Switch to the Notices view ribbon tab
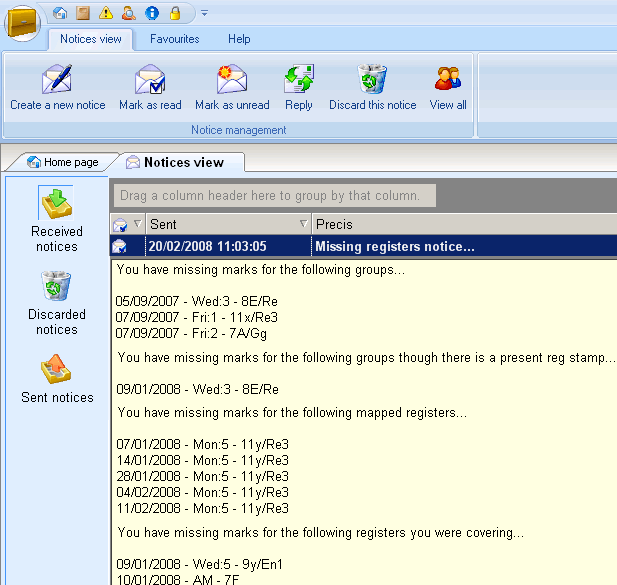The width and height of the screenshot is (617, 585). 91,39
